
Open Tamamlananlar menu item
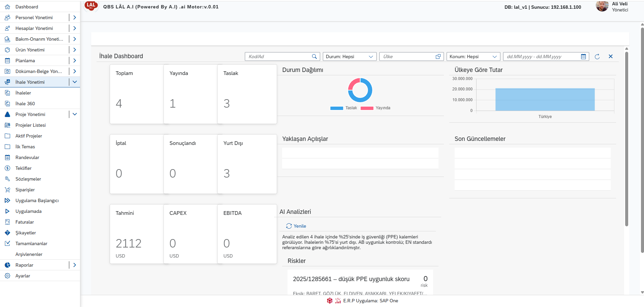[40, 243]
